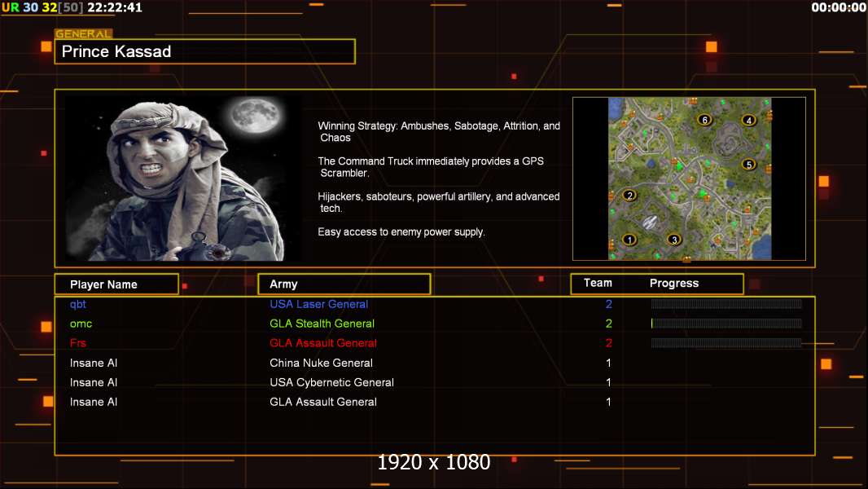Viewport: 868px width, 489px height.
Task: Select player name Frs
Action: (78, 343)
